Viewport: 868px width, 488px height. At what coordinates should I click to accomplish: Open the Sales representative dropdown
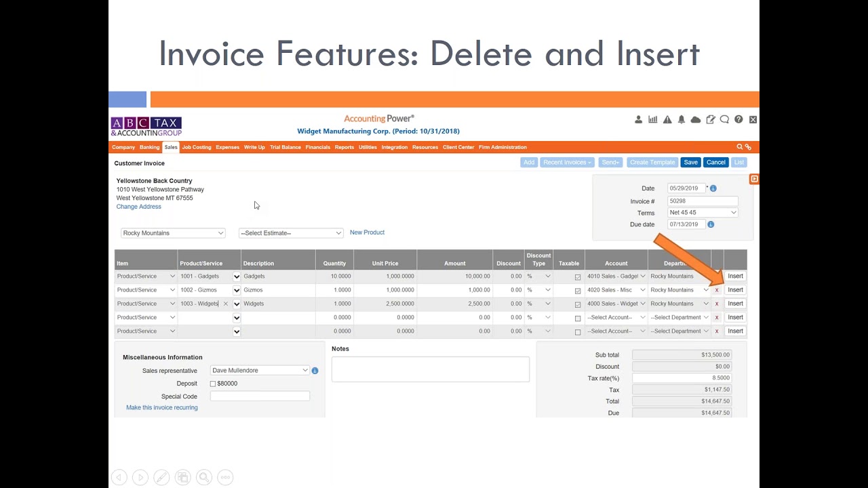point(260,371)
